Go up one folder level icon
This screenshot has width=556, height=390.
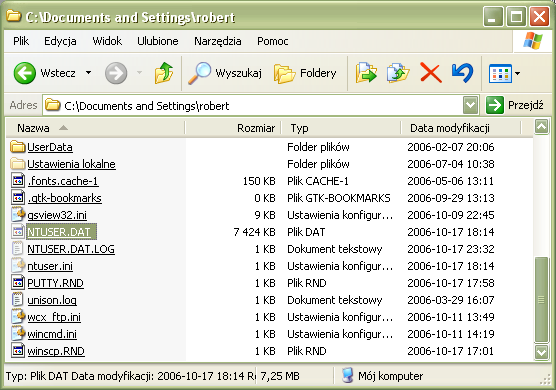[164, 73]
